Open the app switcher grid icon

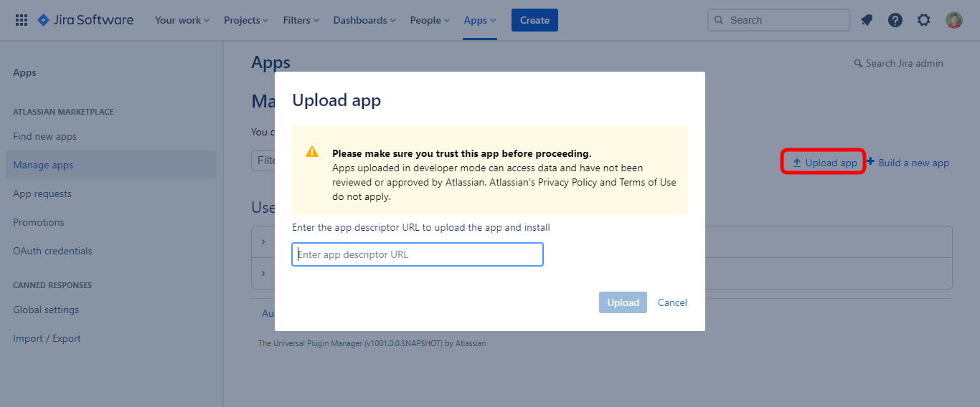(22, 20)
